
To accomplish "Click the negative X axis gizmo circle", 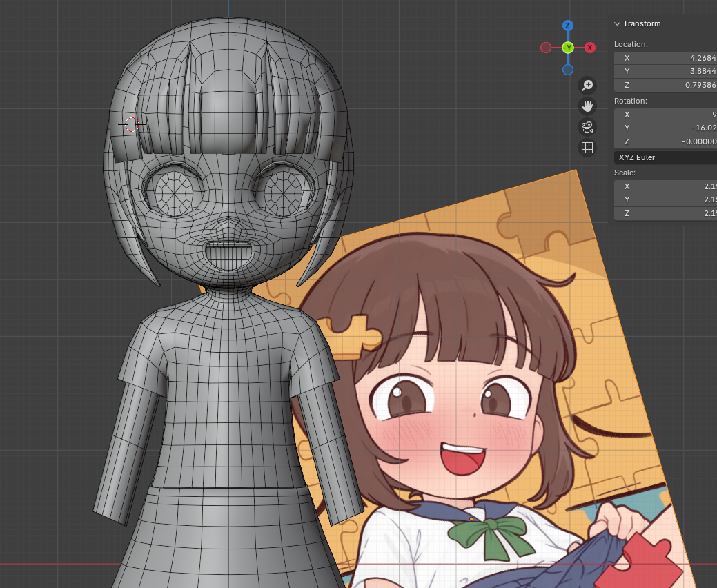I will [546, 48].
